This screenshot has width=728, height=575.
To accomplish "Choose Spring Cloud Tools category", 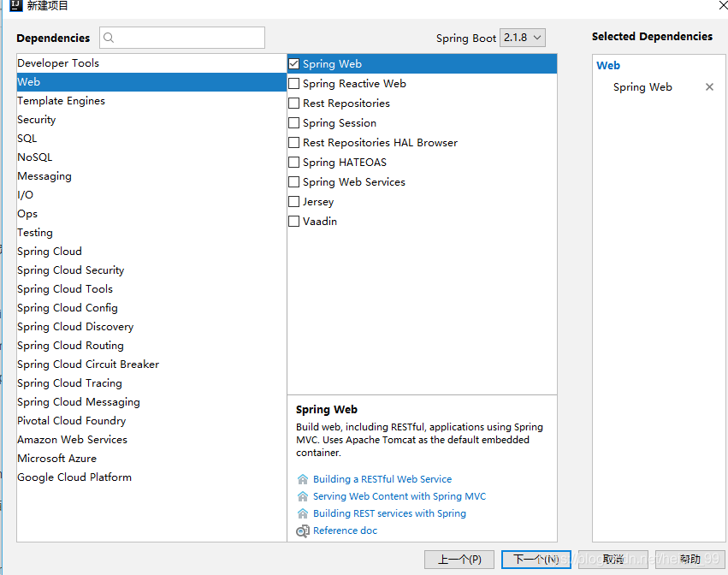I will tap(151, 289).
